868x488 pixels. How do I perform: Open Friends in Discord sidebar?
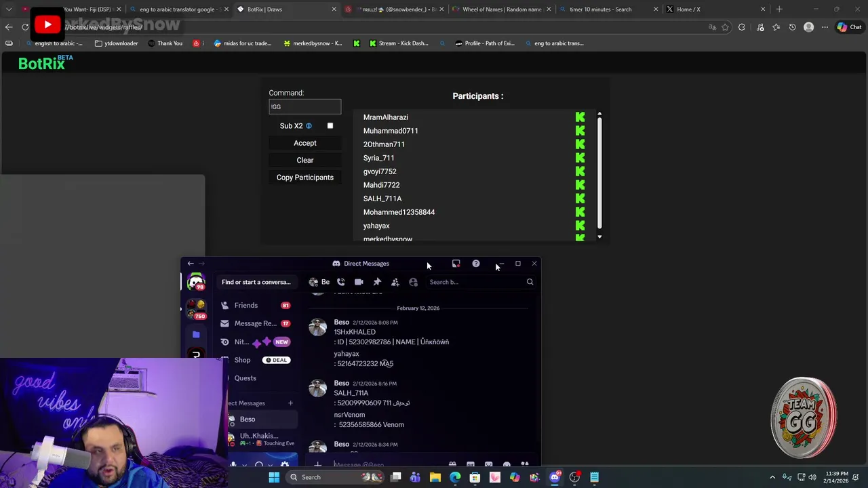click(255, 306)
